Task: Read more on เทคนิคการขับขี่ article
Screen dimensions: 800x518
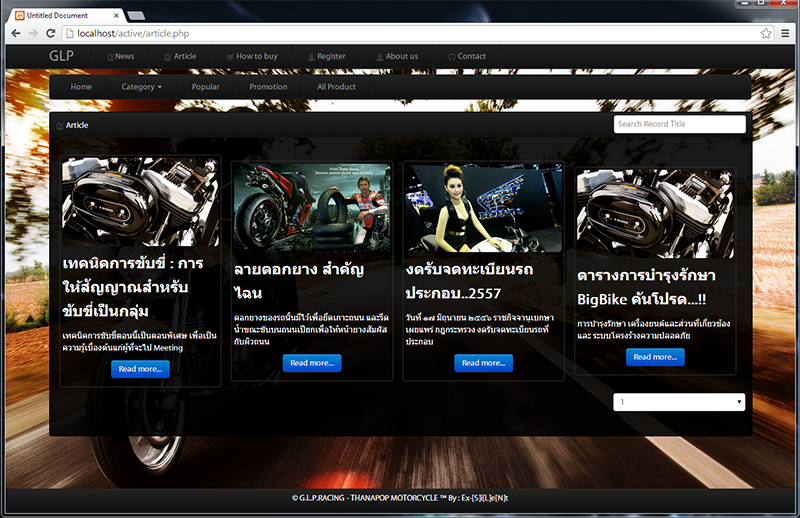Action: tap(140, 369)
